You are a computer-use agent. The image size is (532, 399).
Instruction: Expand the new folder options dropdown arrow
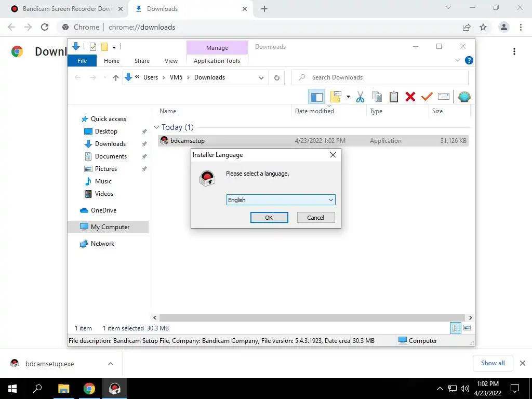pyautogui.click(x=348, y=97)
